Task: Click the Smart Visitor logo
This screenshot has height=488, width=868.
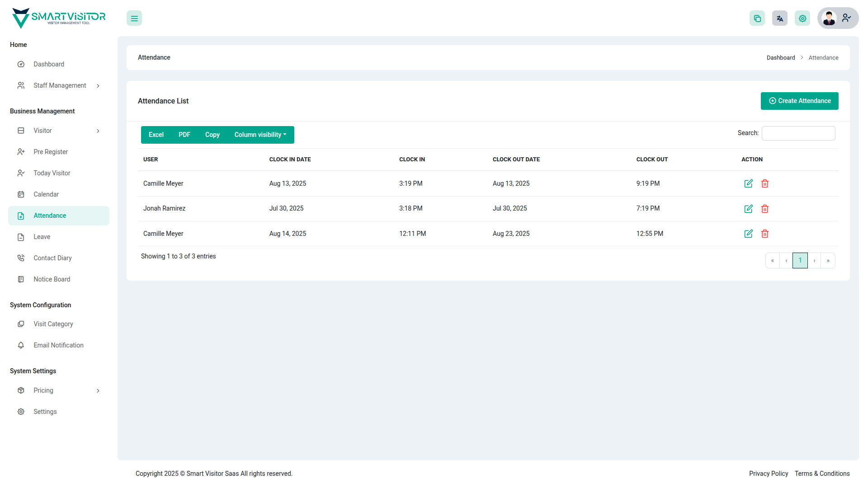Action: click(x=59, y=18)
